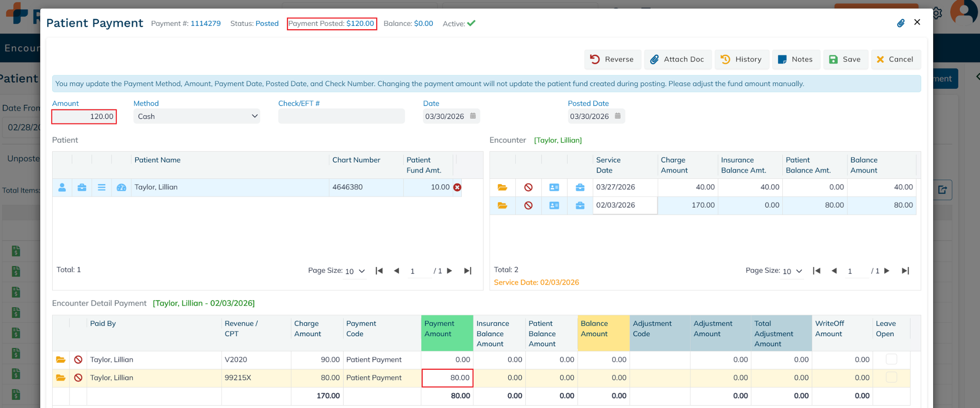
Task: Open folder icon for 03/27/2026 encounter
Action: pos(502,187)
